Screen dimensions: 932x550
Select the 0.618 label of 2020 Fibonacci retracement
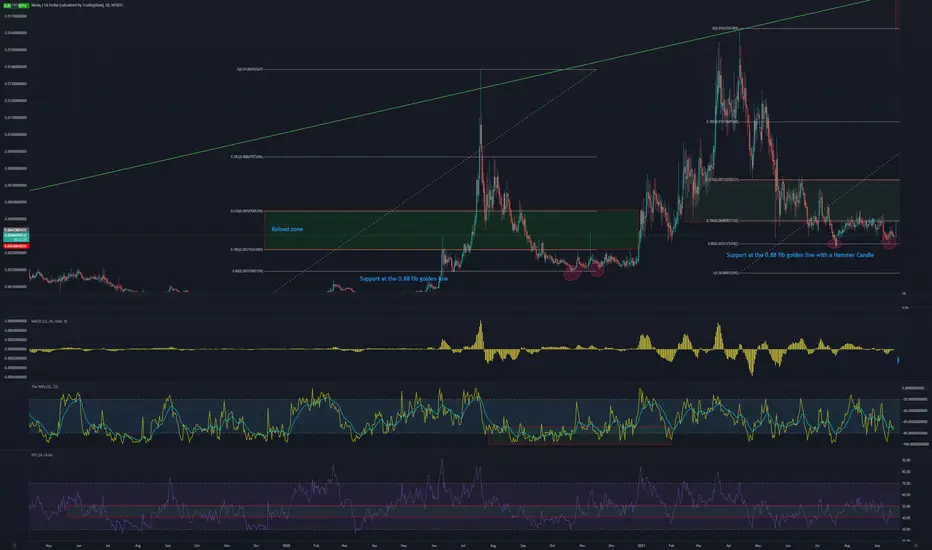point(247,211)
